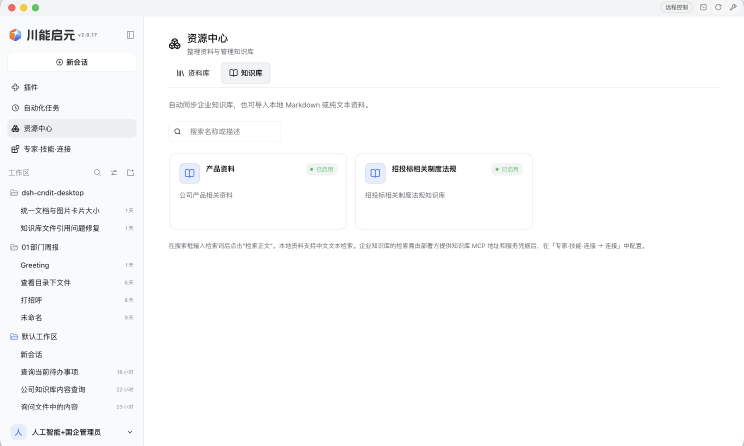Click the 川能启元 app logo

pyautogui.click(x=16, y=35)
